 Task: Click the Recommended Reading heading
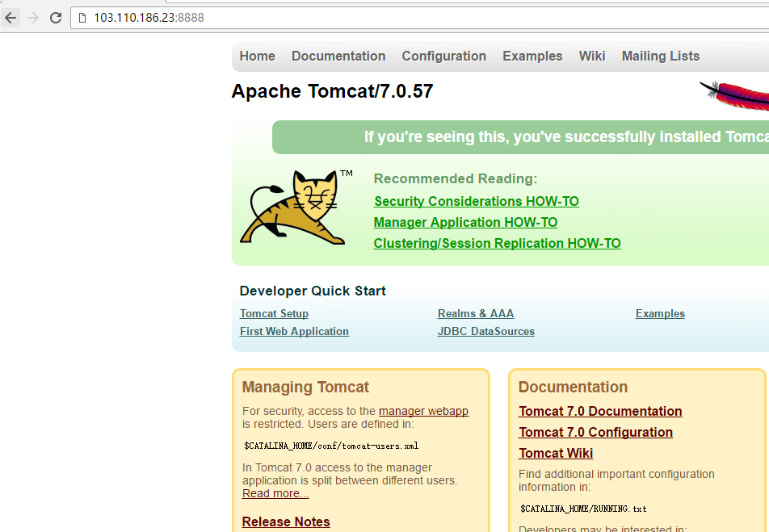[x=455, y=179]
